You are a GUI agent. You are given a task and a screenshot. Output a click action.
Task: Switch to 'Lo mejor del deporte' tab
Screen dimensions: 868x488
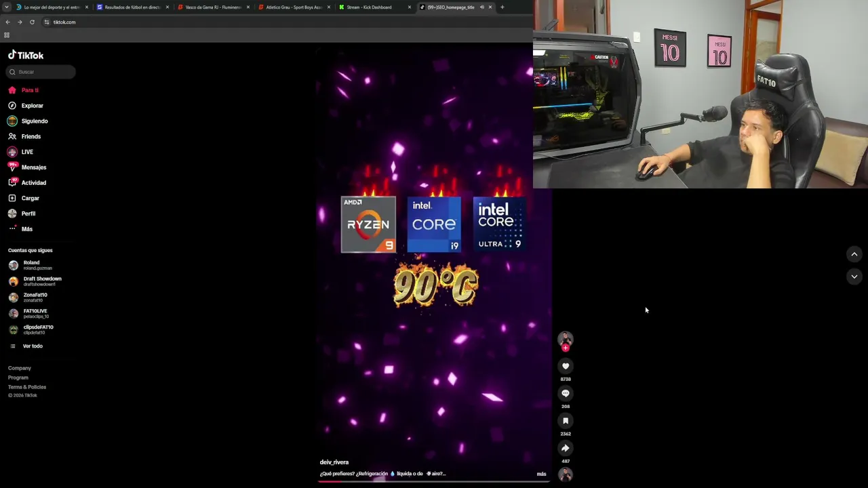click(52, 7)
